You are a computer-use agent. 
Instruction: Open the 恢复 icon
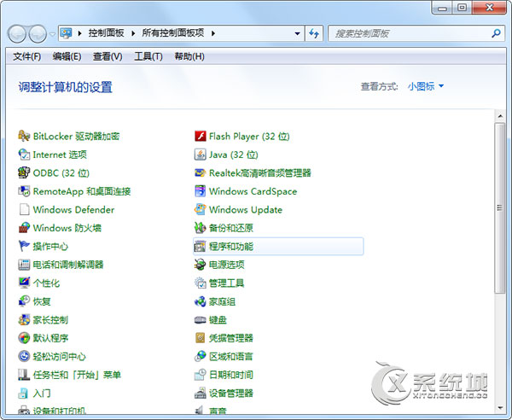[24, 301]
